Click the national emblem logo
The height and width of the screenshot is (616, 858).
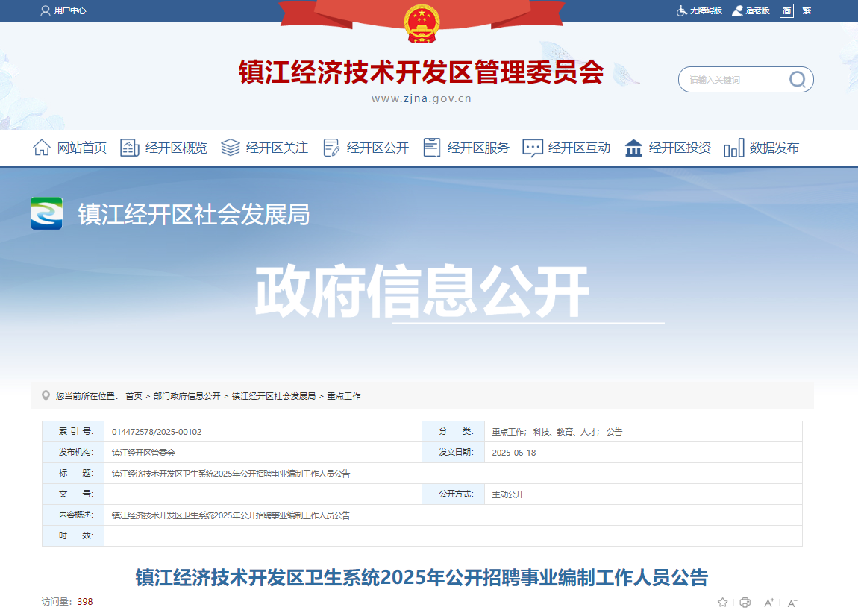(x=422, y=24)
